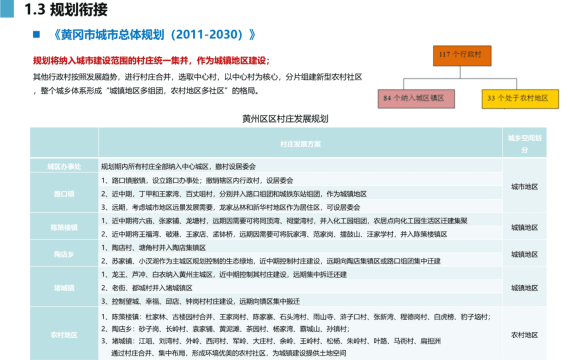The image size is (570, 360).
Task: Click the 农村地区 cell in last column
Action: 525,335
